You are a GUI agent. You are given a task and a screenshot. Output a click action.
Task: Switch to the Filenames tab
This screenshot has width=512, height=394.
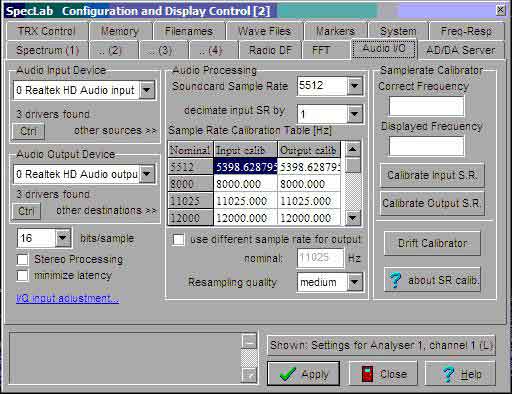(189, 31)
